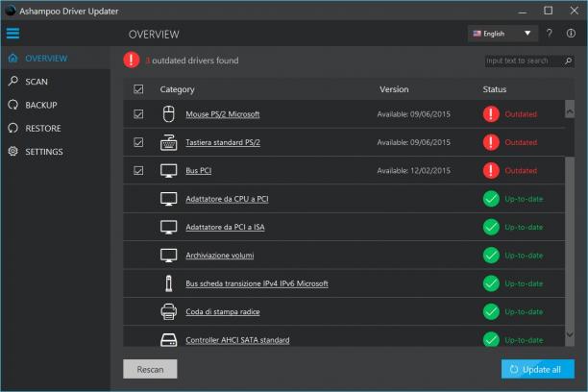Open help via the question mark icon
The image size is (588, 392).
(549, 34)
